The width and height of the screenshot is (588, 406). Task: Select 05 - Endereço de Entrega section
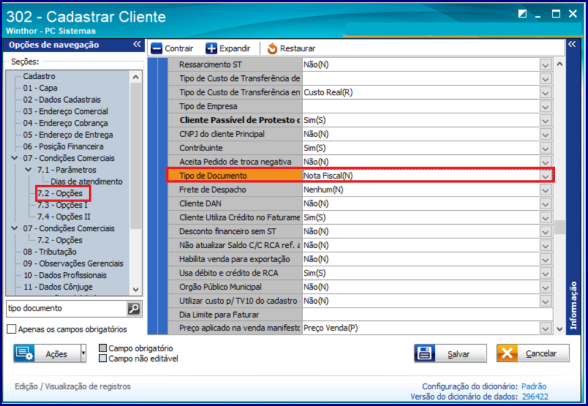click(68, 135)
